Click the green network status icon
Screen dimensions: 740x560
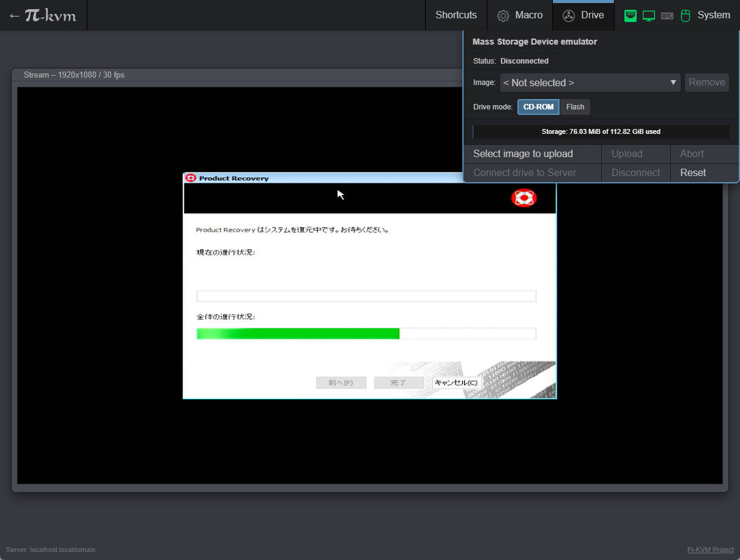(x=631, y=16)
